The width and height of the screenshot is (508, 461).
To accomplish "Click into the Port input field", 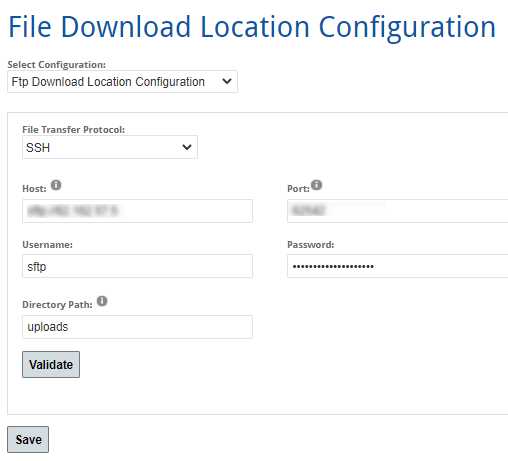I will [x=398, y=211].
